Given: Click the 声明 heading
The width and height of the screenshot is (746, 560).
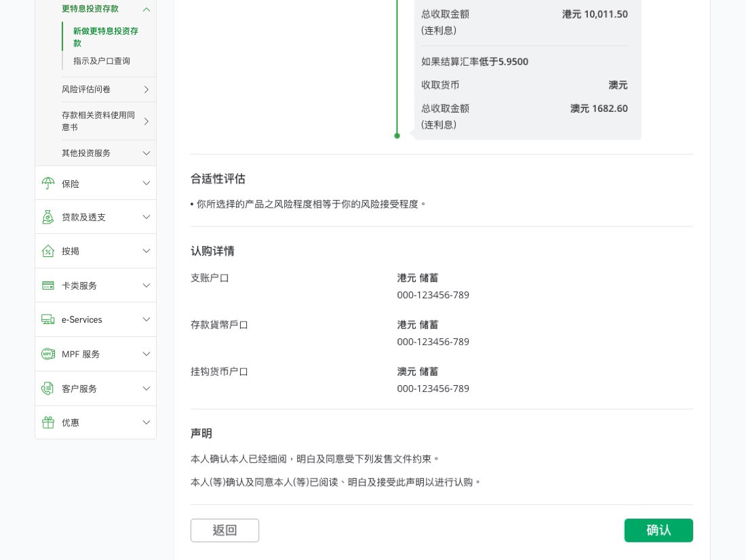Looking at the screenshot, I should tap(201, 433).
